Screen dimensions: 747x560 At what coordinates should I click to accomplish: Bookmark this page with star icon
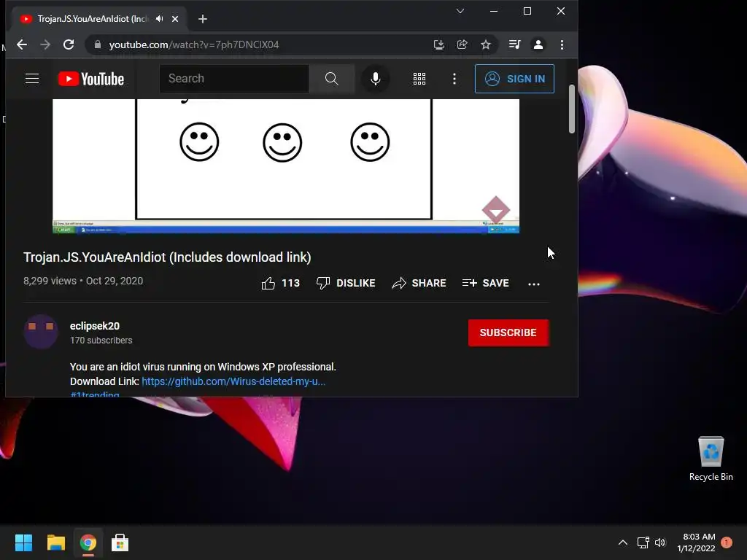[x=485, y=44]
